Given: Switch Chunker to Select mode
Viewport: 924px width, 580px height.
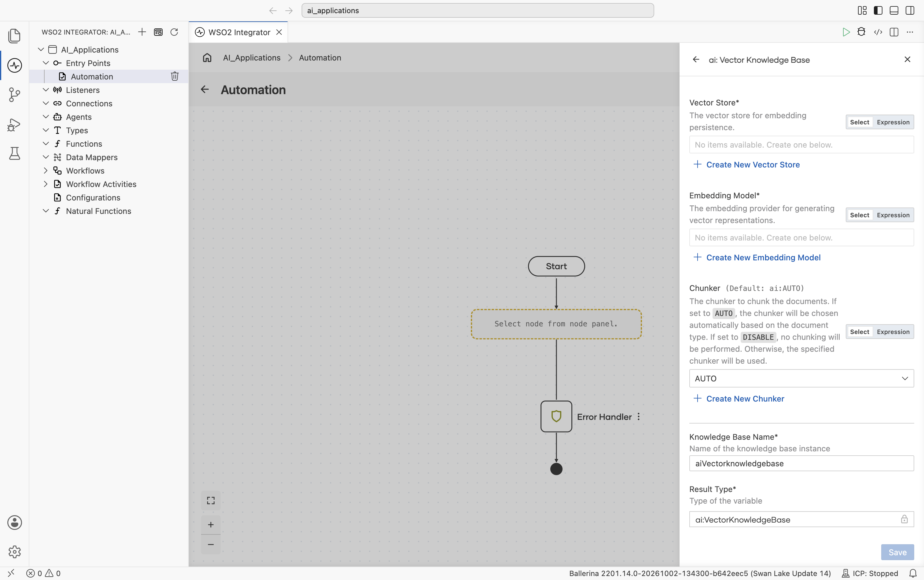Looking at the screenshot, I should point(860,332).
